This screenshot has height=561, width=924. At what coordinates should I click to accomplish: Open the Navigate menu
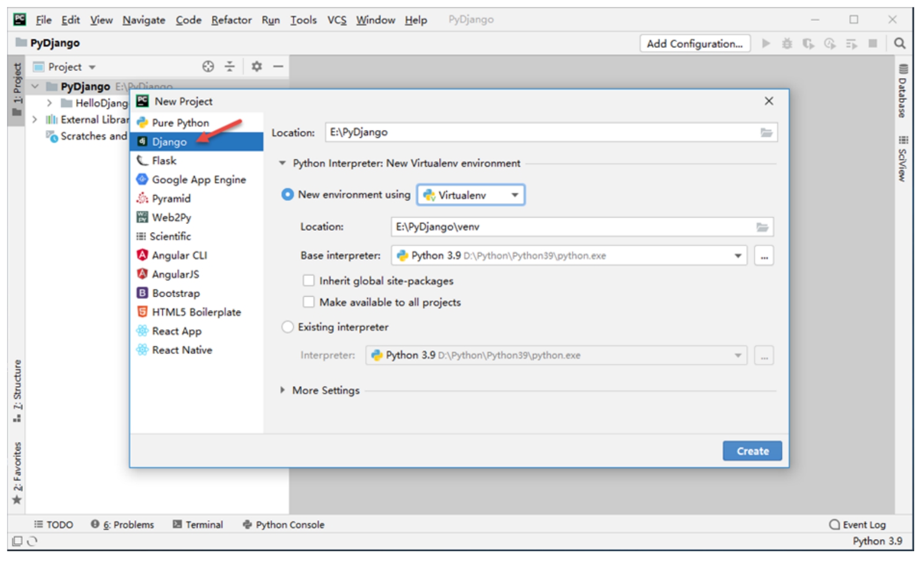click(x=144, y=20)
